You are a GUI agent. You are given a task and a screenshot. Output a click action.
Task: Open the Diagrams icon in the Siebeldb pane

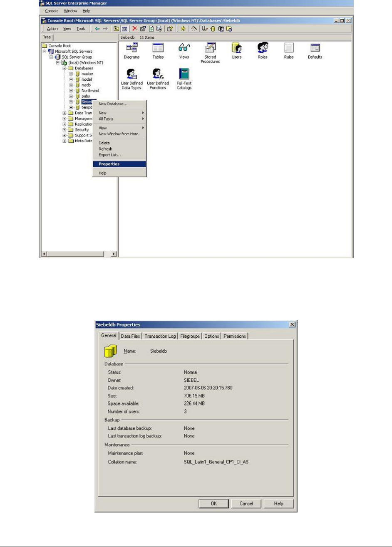coord(131,48)
